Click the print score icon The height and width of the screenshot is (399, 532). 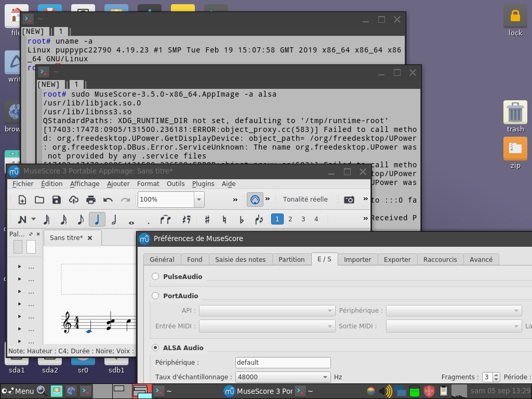[91, 199]
